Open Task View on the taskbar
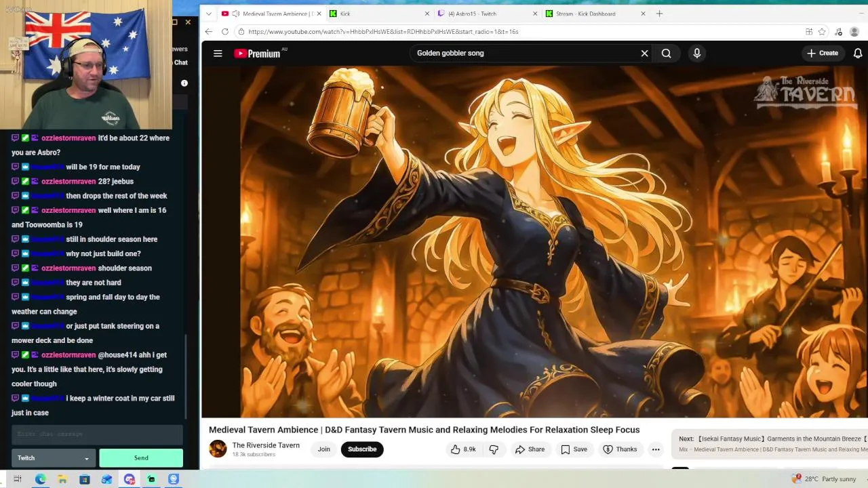This screenshot has height=488, width=868. click(x=18, y=479)
